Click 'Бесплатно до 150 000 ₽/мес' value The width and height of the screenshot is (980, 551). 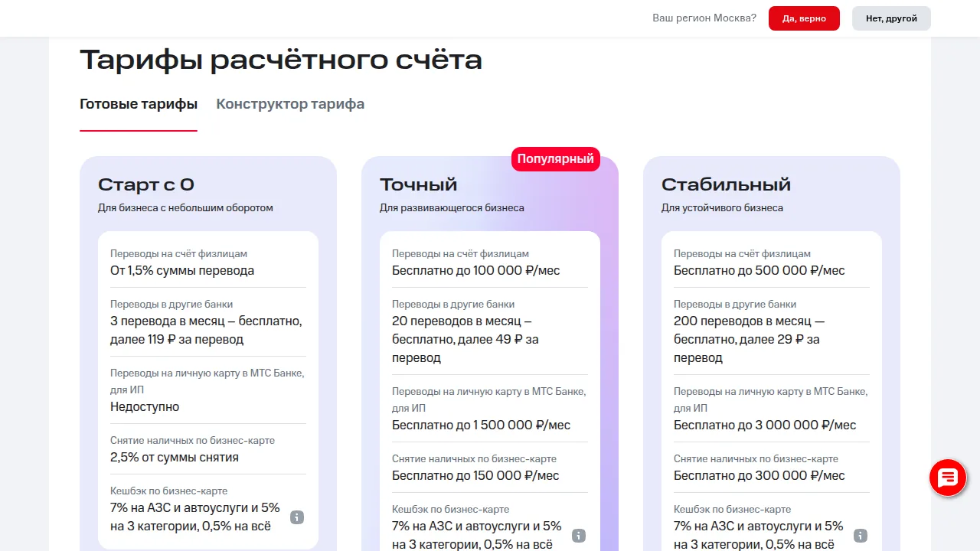pyautogui.click(x=475, y=475)
